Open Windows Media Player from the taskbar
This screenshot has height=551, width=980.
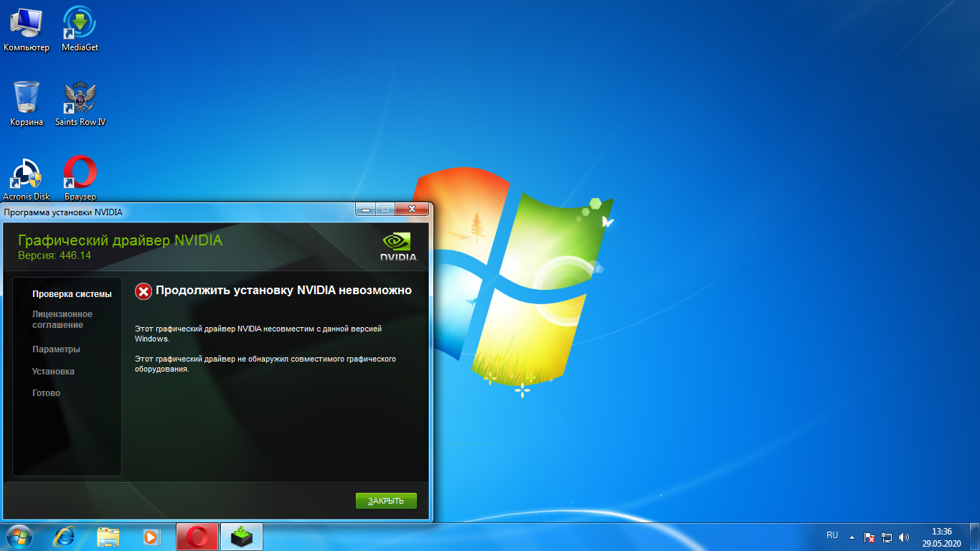tap(151, 537)
